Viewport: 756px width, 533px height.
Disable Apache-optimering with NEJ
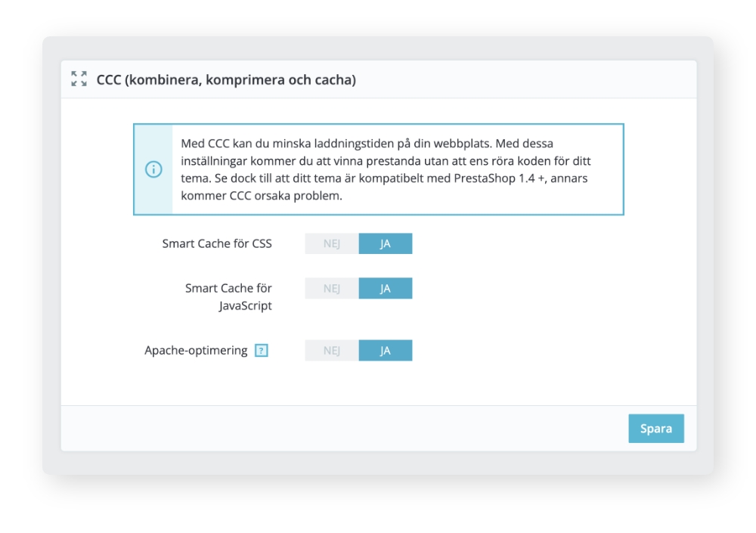pyautogui.click(x=332, y=350)
